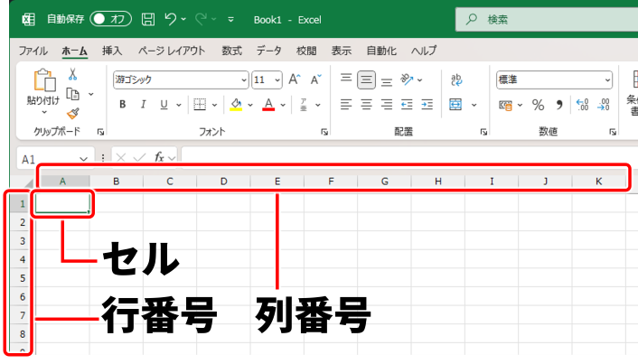Click the Increase Indent icon
The height and width of the screenshot is (364, 638).
pos(427,105)
